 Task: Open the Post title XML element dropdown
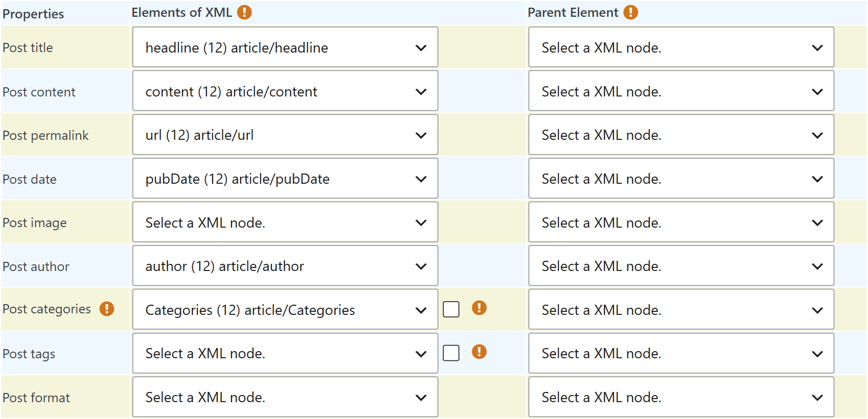point(285,47)
